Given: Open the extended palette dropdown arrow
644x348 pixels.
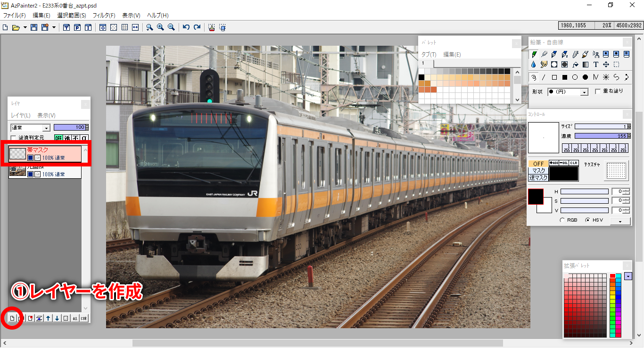Looking at the screenshot, I should coord(628,276).
